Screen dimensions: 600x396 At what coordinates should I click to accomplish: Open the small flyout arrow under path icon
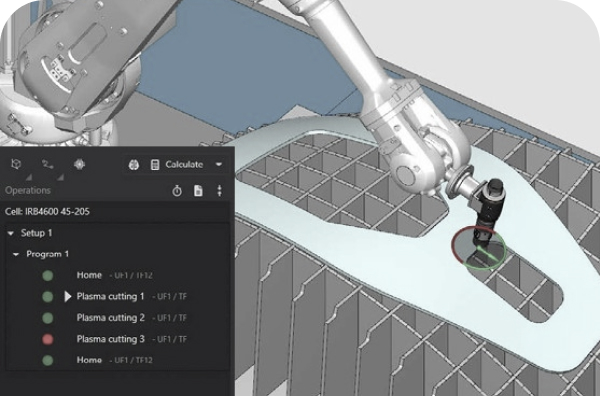coord(60,177)
